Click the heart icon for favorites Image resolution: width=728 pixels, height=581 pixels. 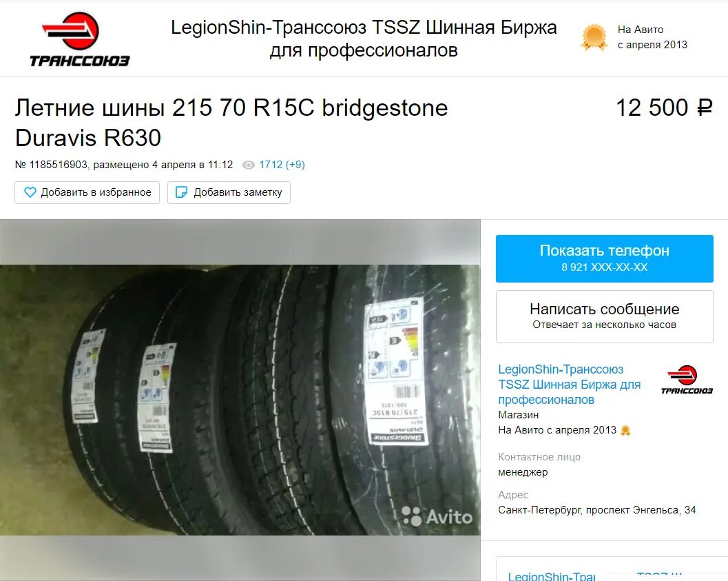coord(30,192)
